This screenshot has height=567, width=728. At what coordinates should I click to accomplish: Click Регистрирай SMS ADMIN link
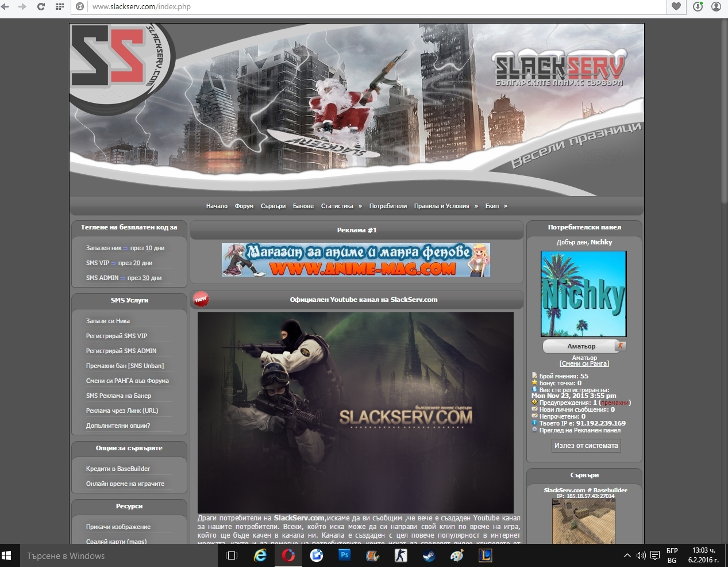tap(121, 351)
